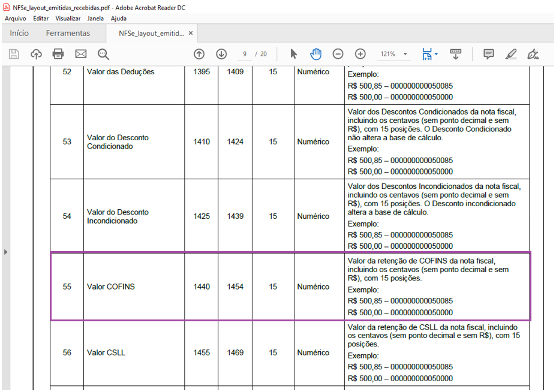Zoom in with plus icon
This screenshot has height=392, width=556.
tap(360, 54)
